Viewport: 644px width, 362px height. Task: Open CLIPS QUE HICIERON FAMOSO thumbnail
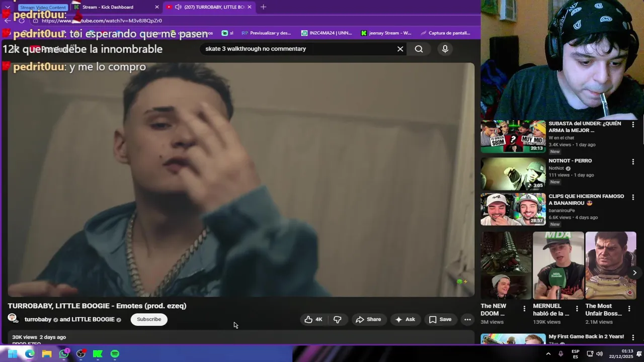click(513, 209)
